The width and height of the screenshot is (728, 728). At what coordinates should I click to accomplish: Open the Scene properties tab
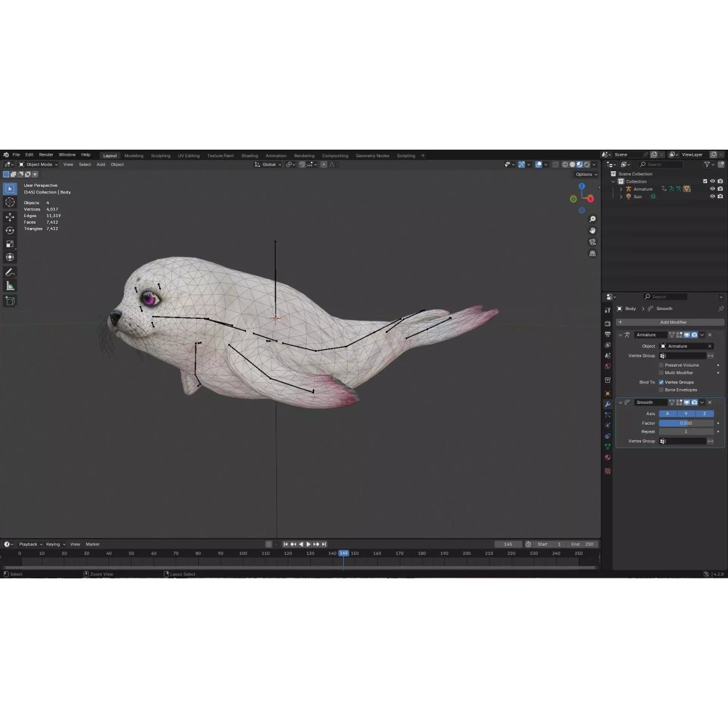[608, 356]
